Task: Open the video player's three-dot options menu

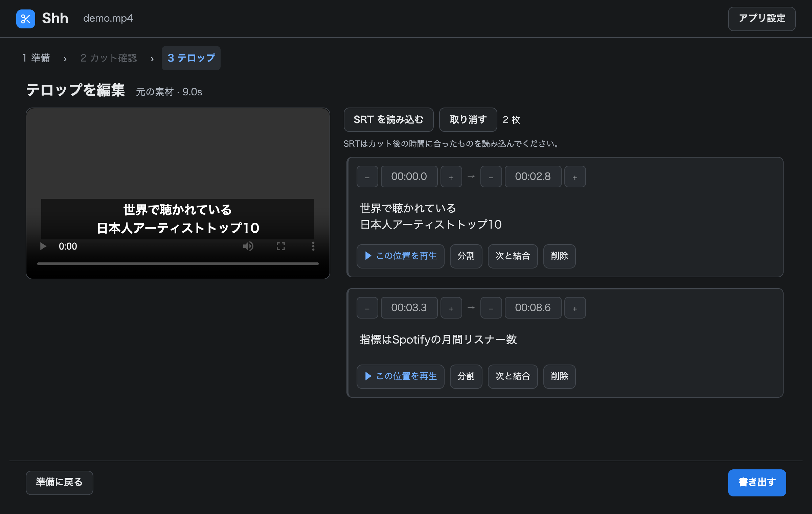Action: [313, 246]
